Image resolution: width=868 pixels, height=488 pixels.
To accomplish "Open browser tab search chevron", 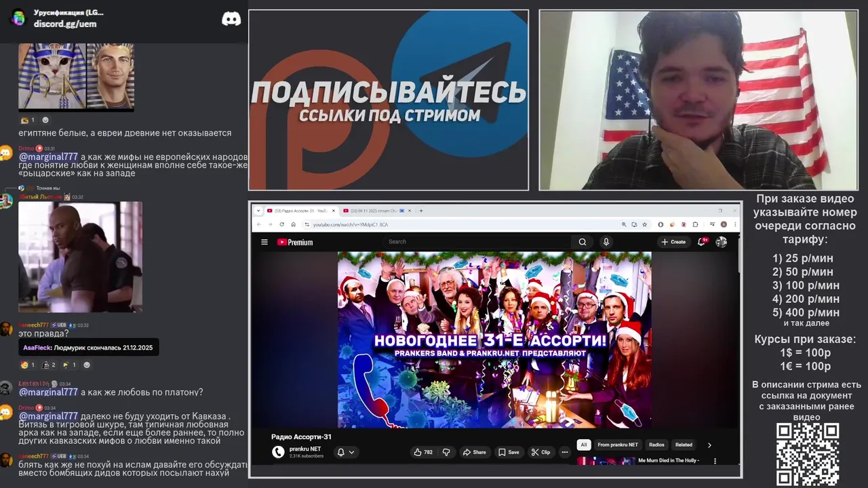I will 258,211.
